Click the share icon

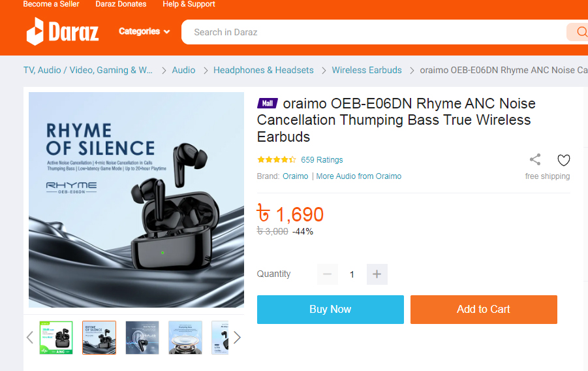click(x=535, y=159)
